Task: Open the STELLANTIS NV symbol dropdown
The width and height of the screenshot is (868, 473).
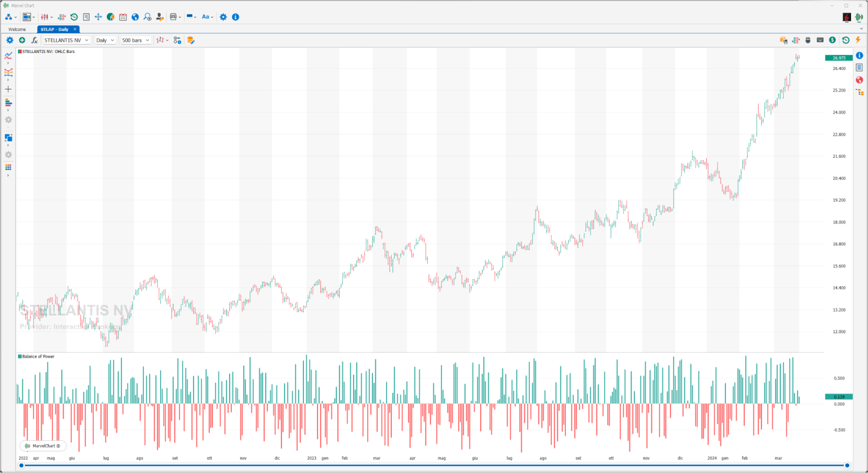Action: [x=66, y=40]
